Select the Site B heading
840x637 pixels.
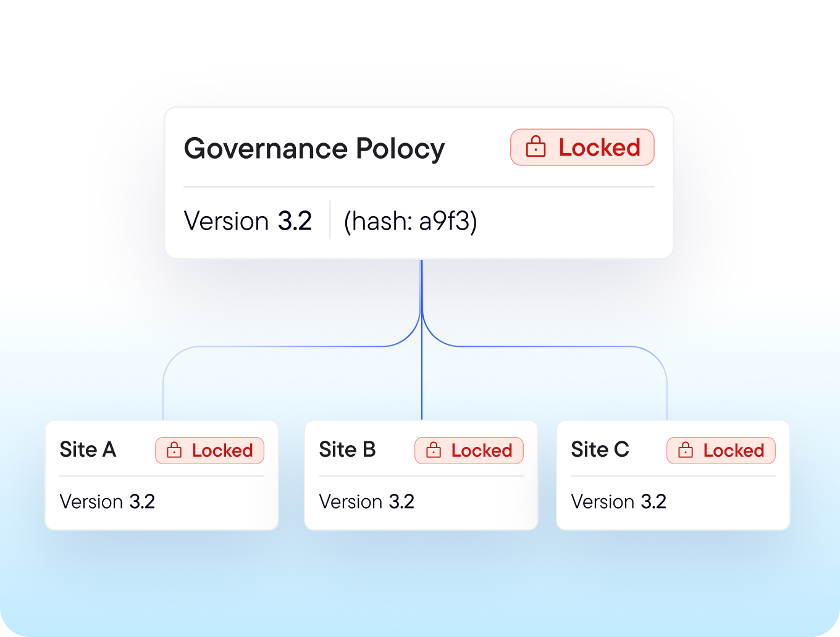click(347, 449)
